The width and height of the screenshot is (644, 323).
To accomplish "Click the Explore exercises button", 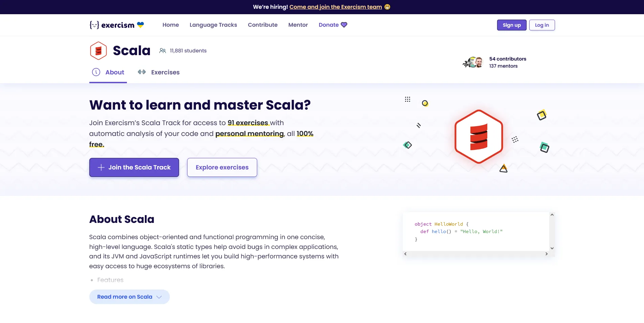I will 222,167.
